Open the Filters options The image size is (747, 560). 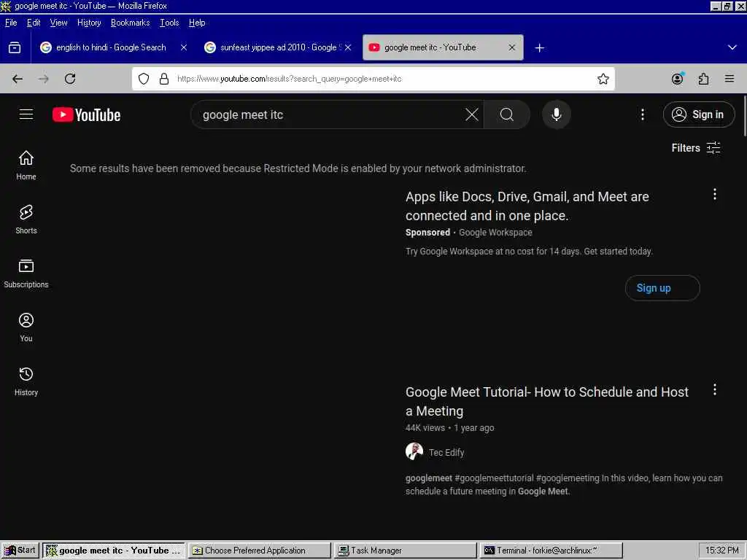pos(695,147)
